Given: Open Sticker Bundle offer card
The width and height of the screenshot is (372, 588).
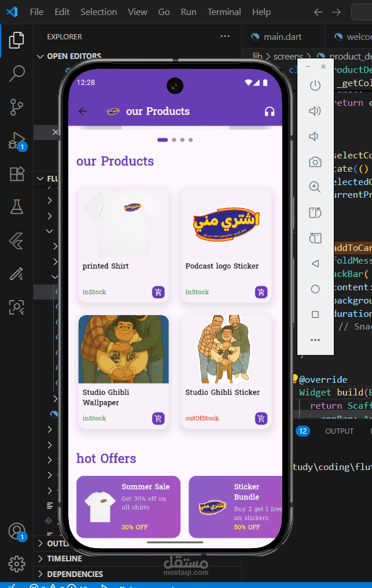Looking at the screenshot, I should pyautogui.click(x=235, y=507).
